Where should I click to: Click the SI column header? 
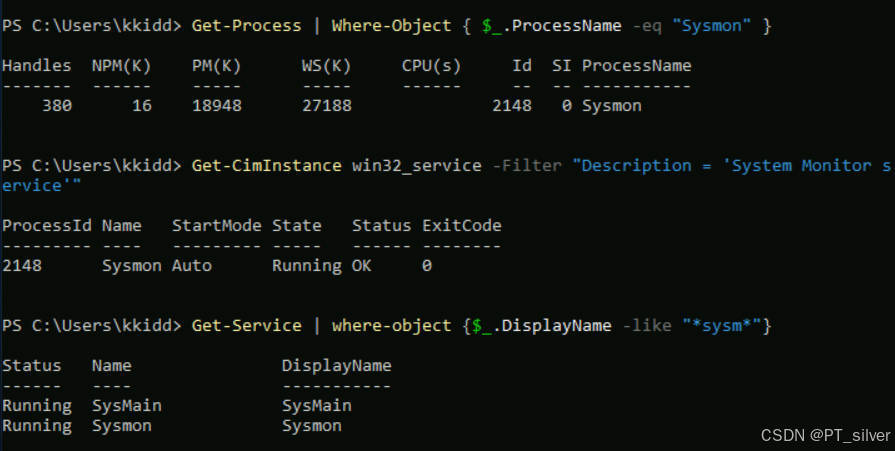(x=561, y=66)
